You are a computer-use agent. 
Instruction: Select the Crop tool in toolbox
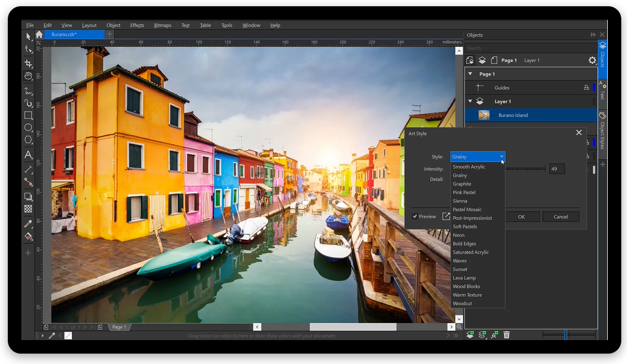pyautogui.click(x=29, y=63)
